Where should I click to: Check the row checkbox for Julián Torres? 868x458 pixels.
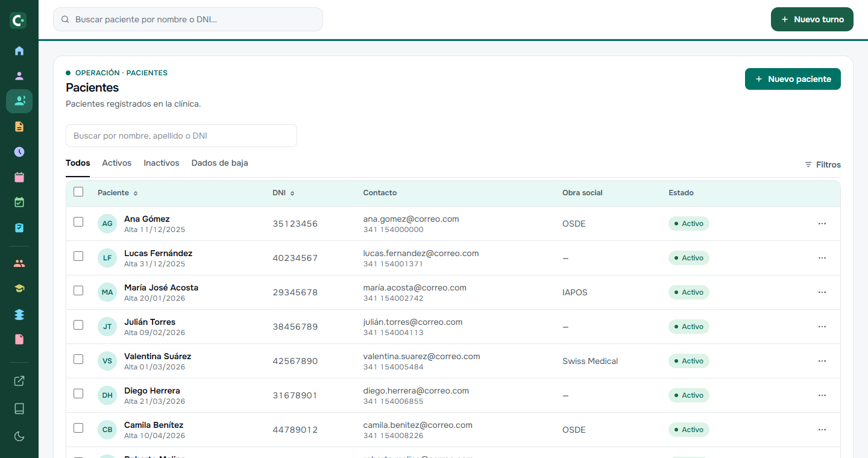pos(78,325)
